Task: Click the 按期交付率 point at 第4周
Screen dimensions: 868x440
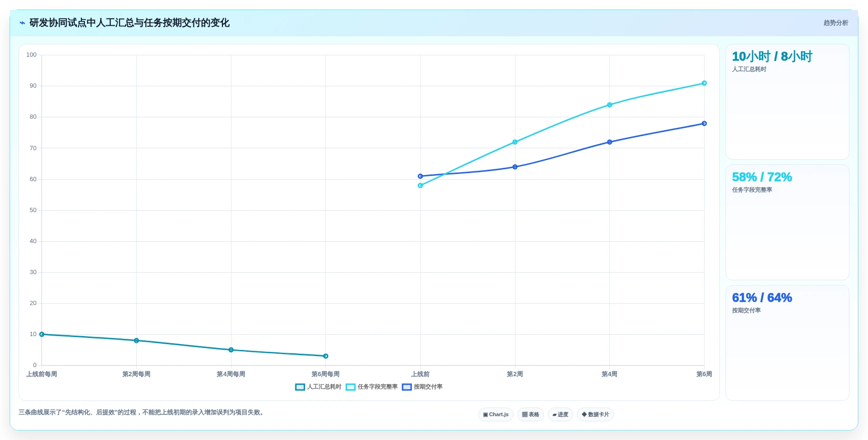Action: click(610, 142)
